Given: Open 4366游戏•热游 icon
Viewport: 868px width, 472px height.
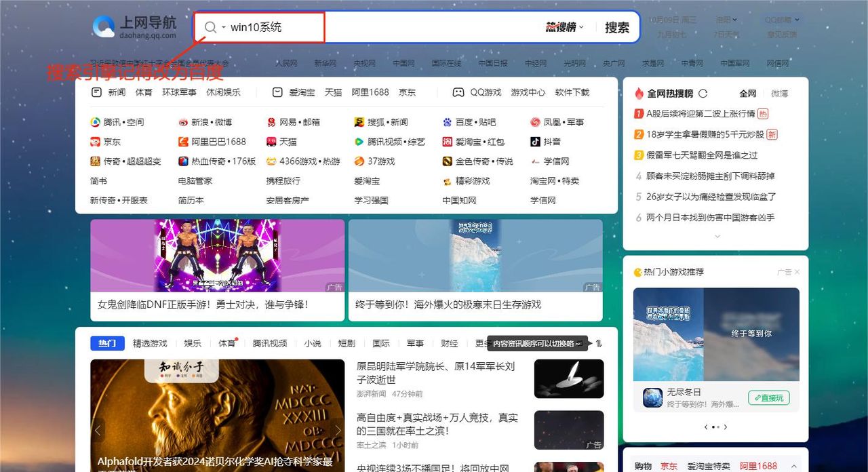Looking at the screenshot, I should (271, 161).
